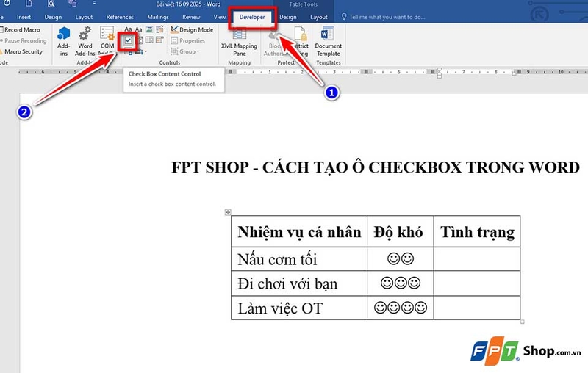Screen dimensions: 588x373
Task: Insert a Rich Text content control
Action: (x=128, y=29)
